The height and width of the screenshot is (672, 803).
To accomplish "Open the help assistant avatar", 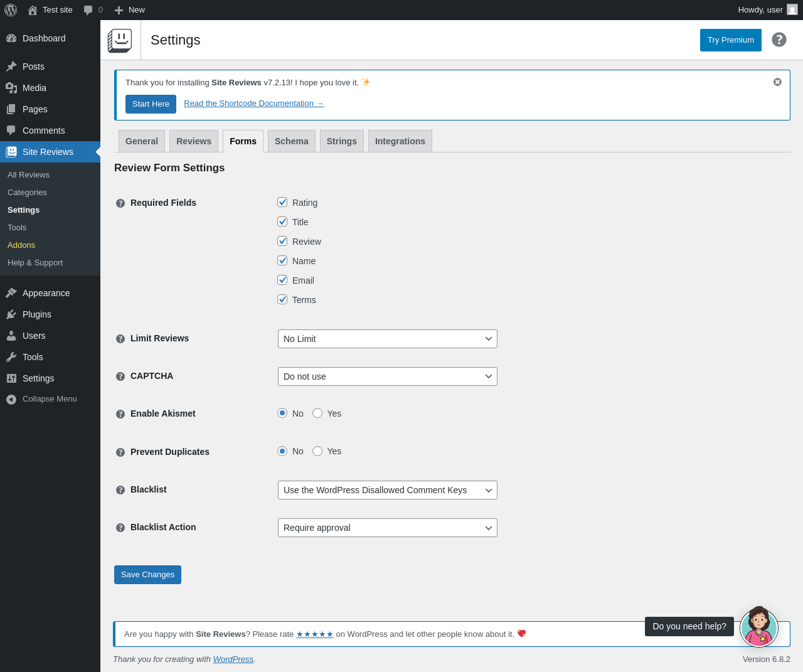I will pyautogui.click(x=759, y=627).
